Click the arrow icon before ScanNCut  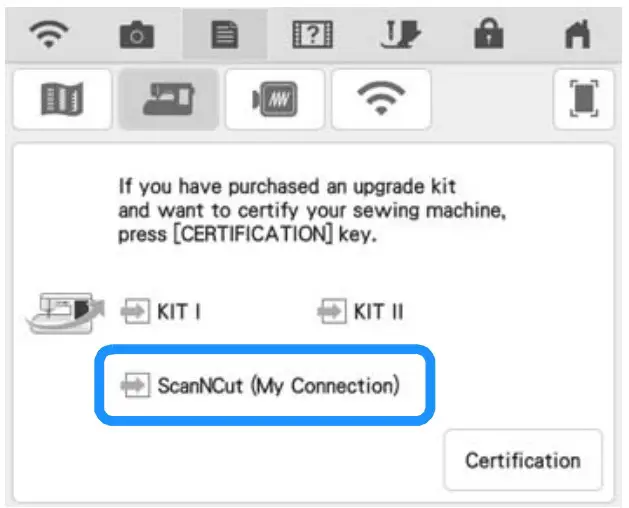coord(133,385)
